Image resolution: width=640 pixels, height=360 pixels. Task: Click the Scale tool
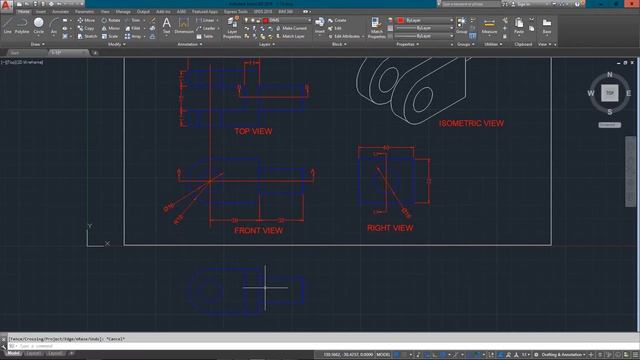[110, 36]
